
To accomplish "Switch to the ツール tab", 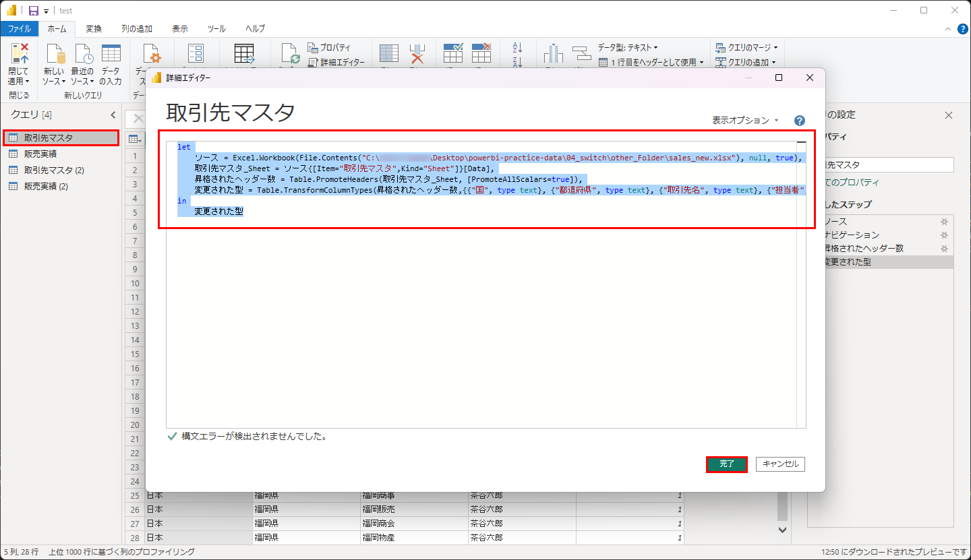I will pyautogui.click(x=216, y=29).
